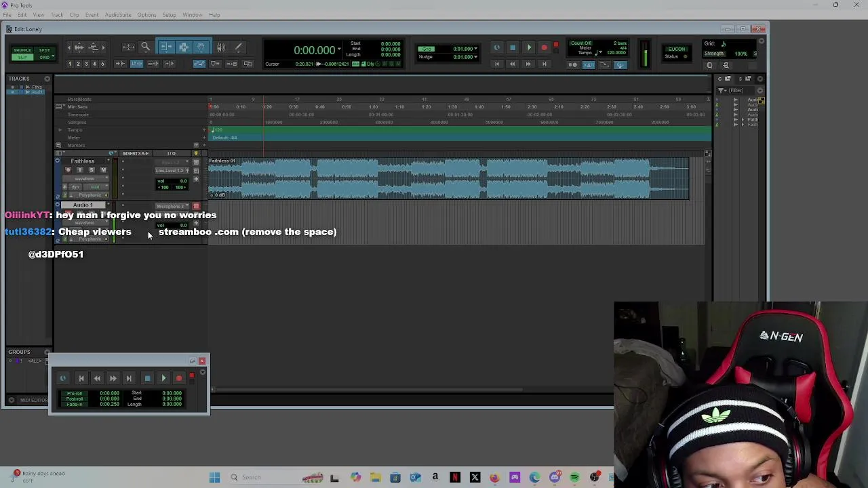Screen dimensions: 868x488
Task: Open the File menu
Action: pos(7,15)
